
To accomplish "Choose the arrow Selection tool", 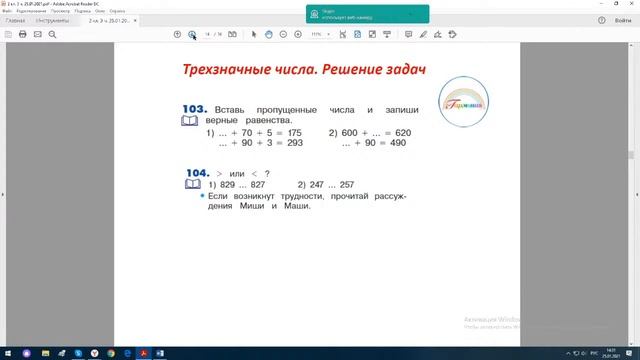I will coord(254,34).
